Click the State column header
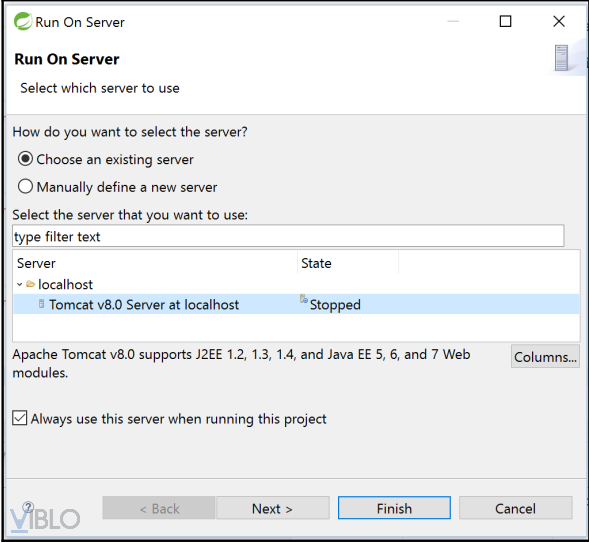Screen dimensions: 589x543 (348, 263)
